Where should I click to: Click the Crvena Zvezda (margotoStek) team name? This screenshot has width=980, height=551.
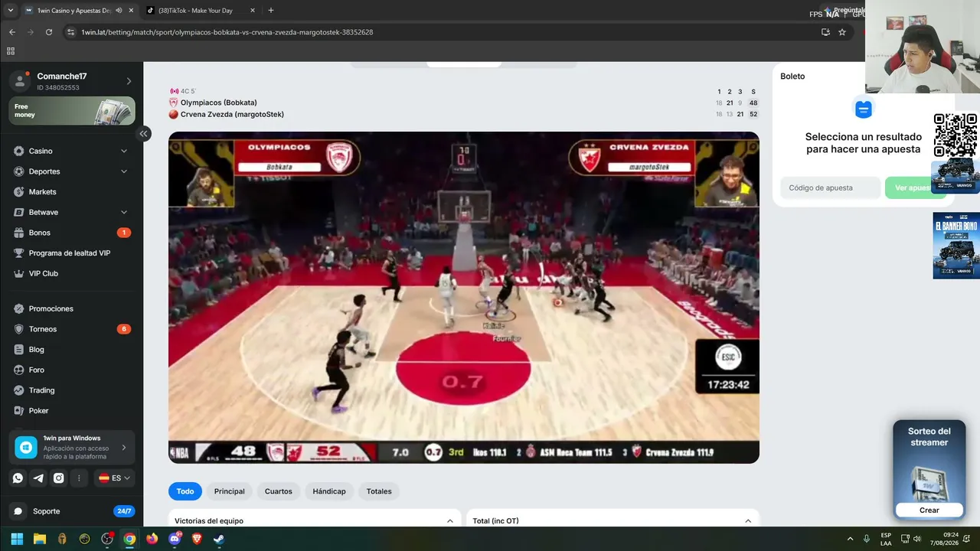click(232, 115)
